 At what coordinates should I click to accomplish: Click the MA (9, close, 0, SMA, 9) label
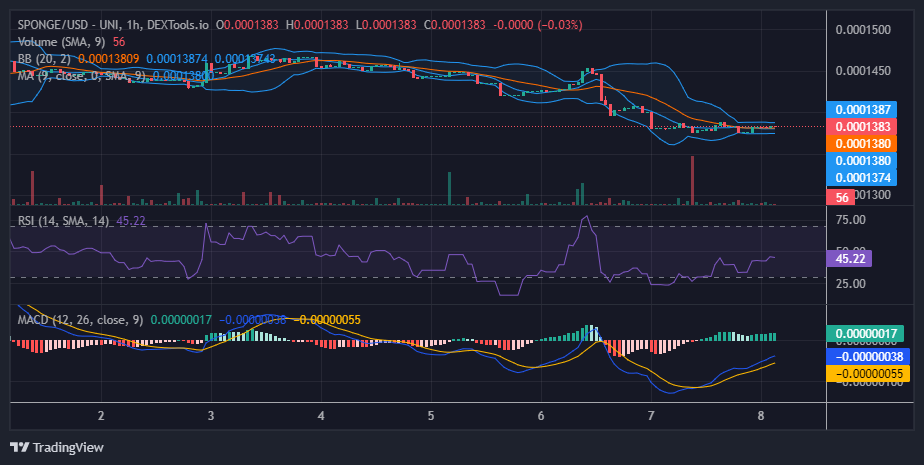tap(81, 75)
